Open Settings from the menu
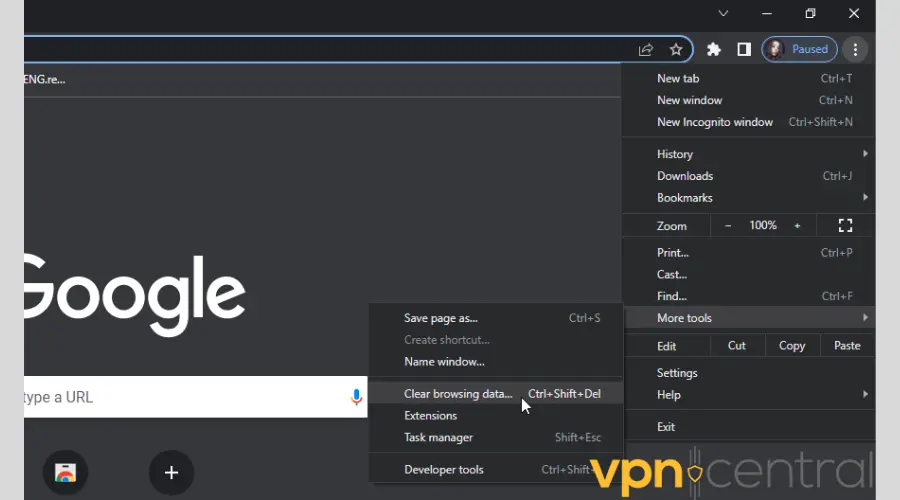900x500 pixels. click(x=748, y=373)
